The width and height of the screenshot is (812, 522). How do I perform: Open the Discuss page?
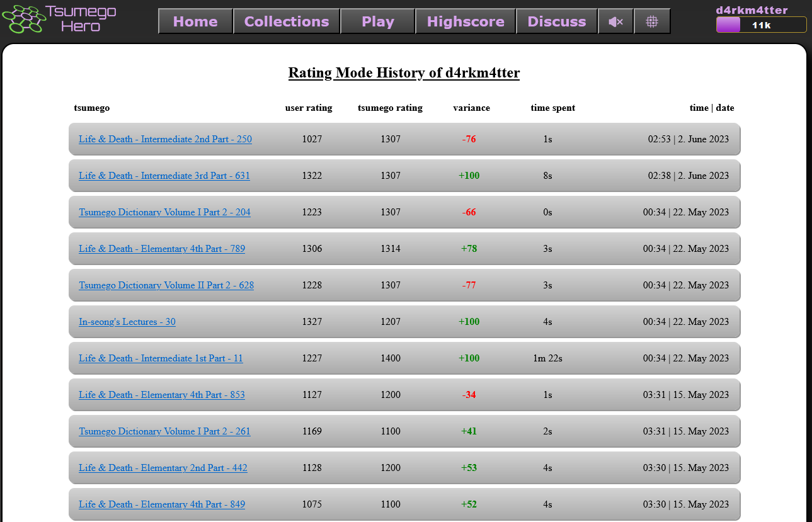[556, 22]
